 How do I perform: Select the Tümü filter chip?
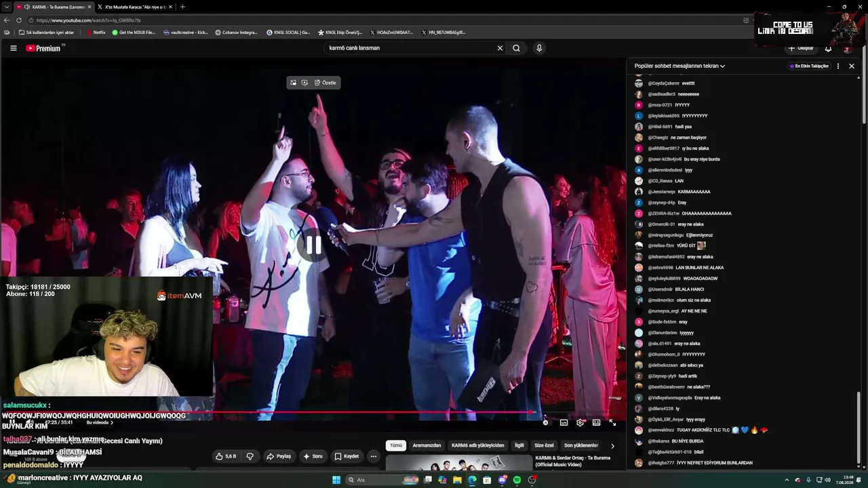point(396,445)
